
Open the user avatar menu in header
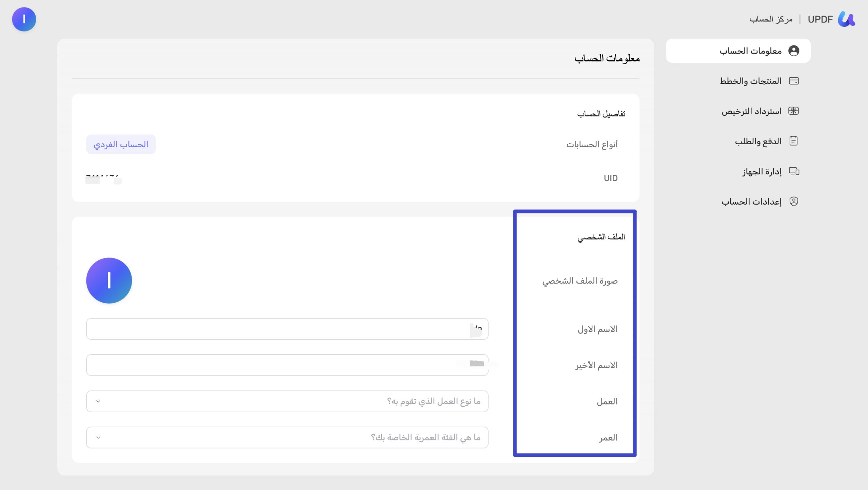coord(24,19)
